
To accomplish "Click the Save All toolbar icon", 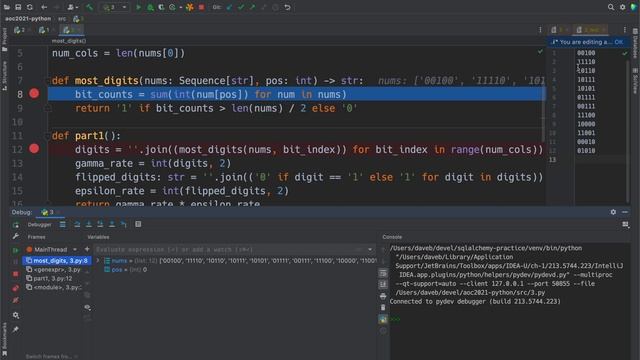I will tap(18, 7).
